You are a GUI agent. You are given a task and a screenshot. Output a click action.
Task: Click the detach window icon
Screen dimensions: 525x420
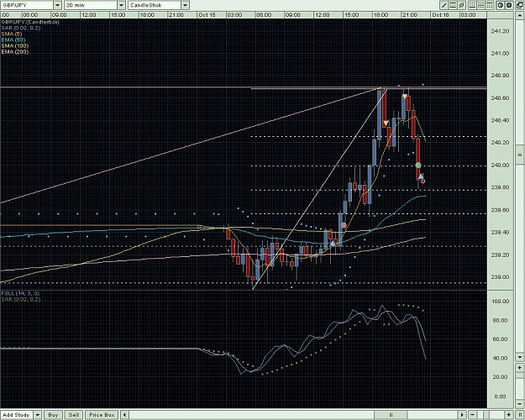[520, 5]
